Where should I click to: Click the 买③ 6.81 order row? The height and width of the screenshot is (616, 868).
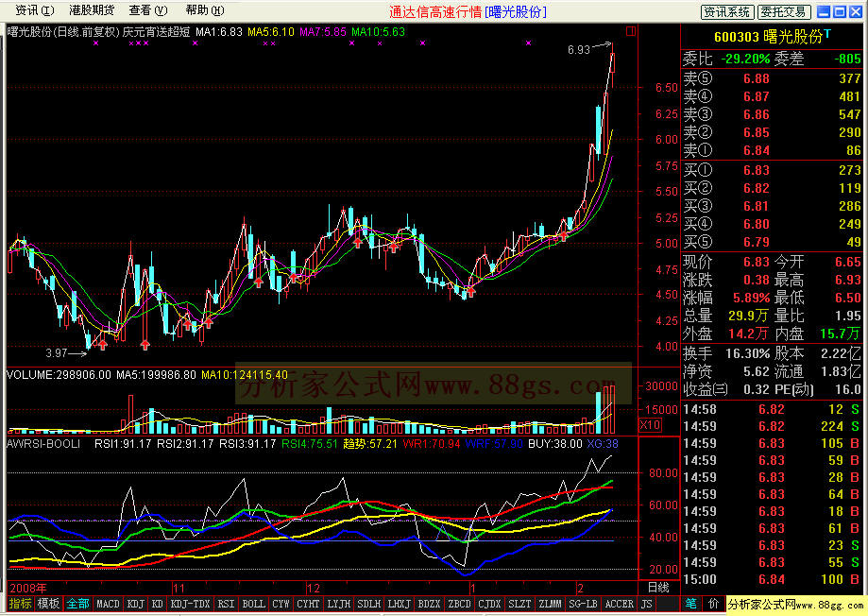771,206
